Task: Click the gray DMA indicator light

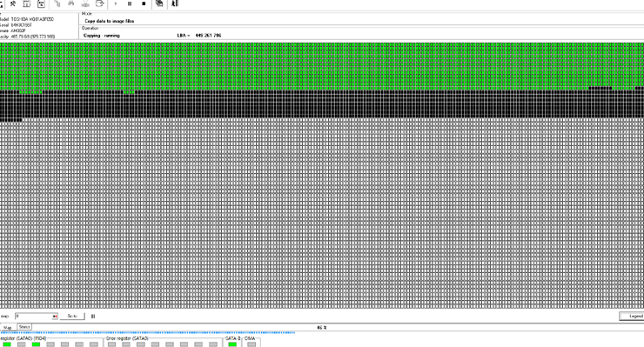Action: 252,344
